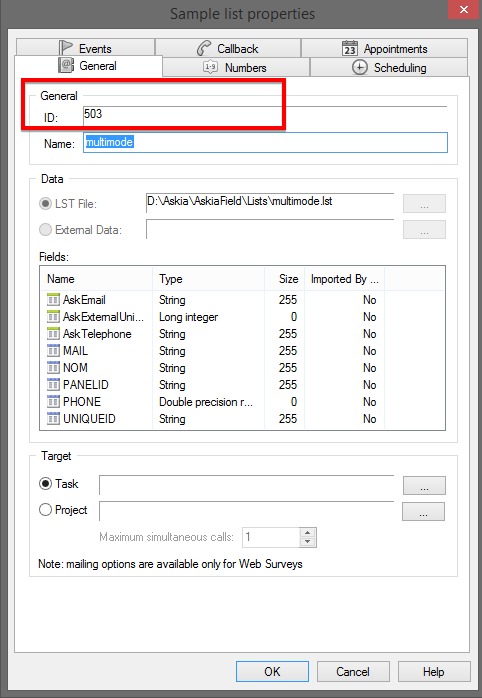Open the Task browse ellipsis button
The width and height of the screenshot is (482, 698).
(424, 485)
